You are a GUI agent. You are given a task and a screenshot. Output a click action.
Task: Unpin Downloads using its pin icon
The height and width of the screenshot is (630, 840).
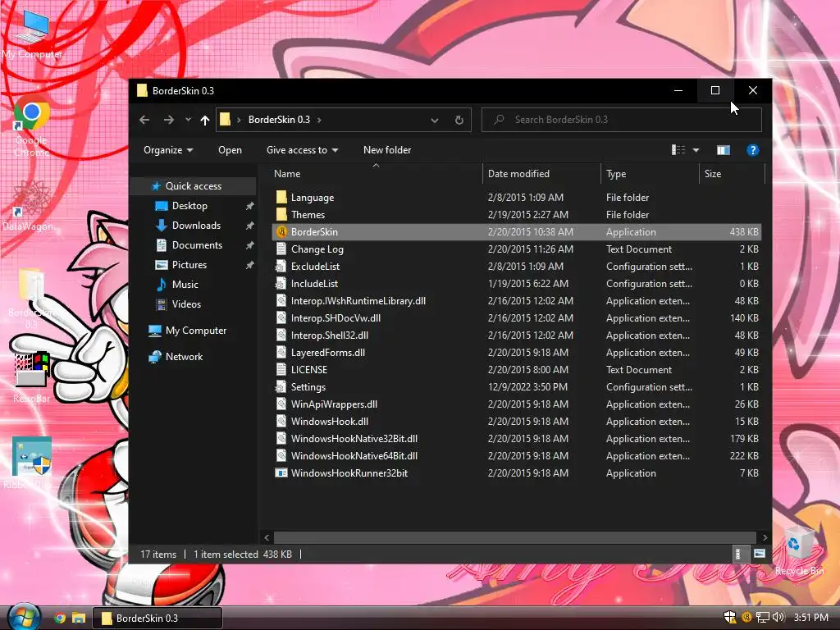(249, 226)
